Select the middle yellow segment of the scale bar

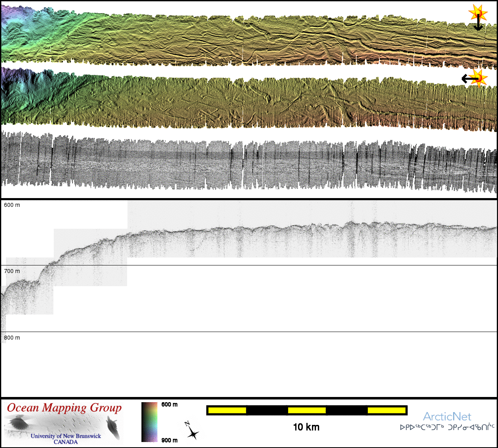pyautogui.click(x=307, y=410)
